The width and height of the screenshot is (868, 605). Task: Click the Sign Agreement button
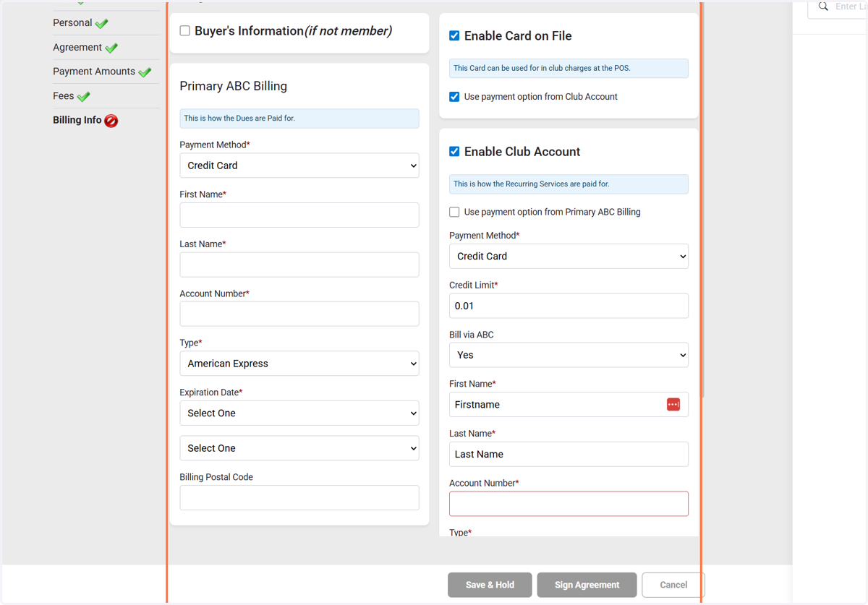pyautogui.click(x=587, y=585)
